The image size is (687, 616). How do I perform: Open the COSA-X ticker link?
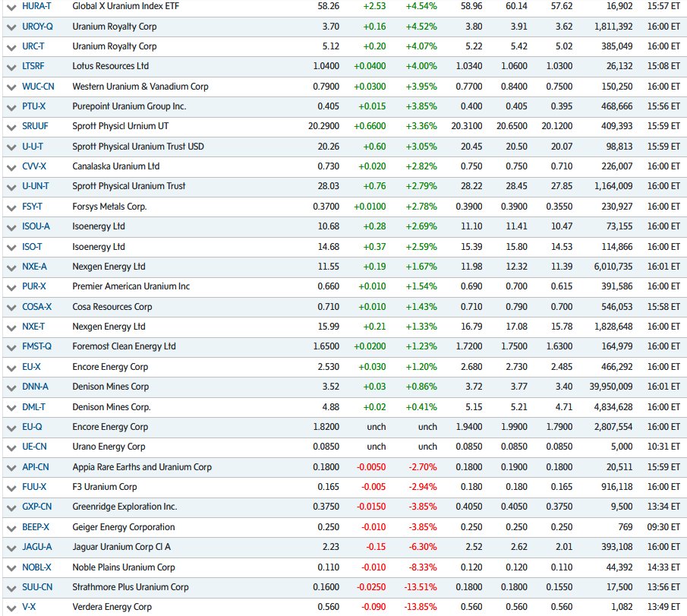click(x=36, y=306)
